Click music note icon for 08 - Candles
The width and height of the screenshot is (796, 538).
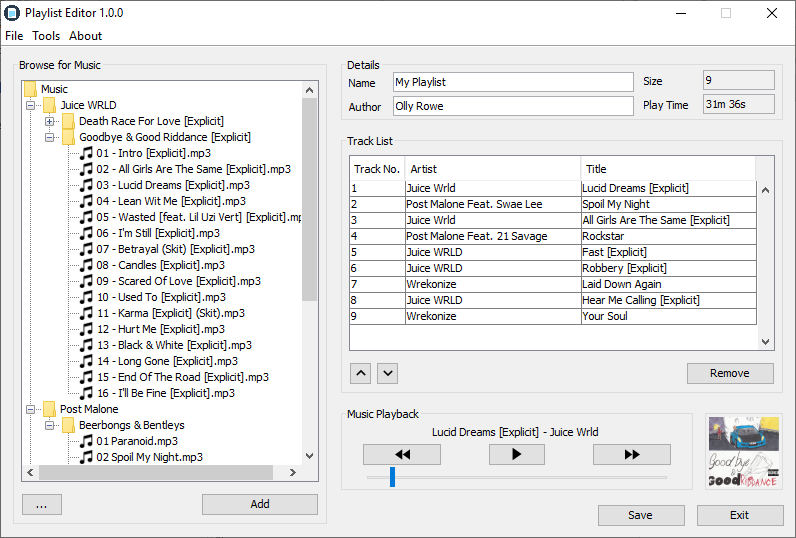(x=87, y=265)
